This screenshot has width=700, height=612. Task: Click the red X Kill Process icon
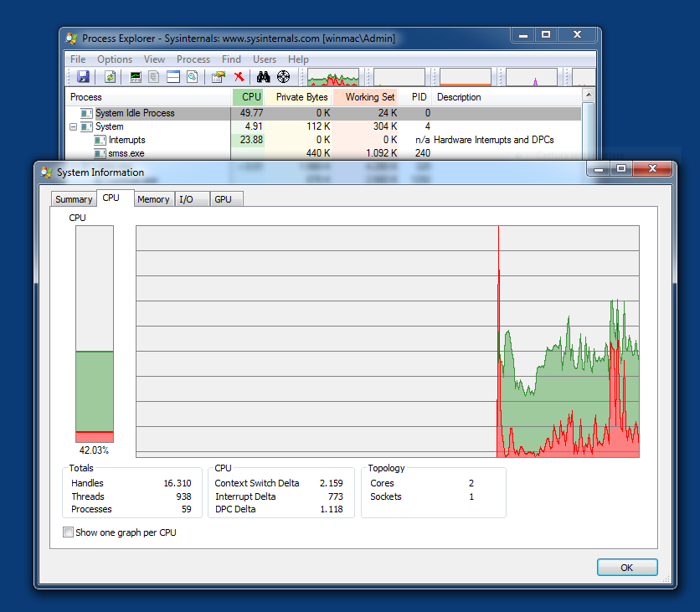point(239,77)
